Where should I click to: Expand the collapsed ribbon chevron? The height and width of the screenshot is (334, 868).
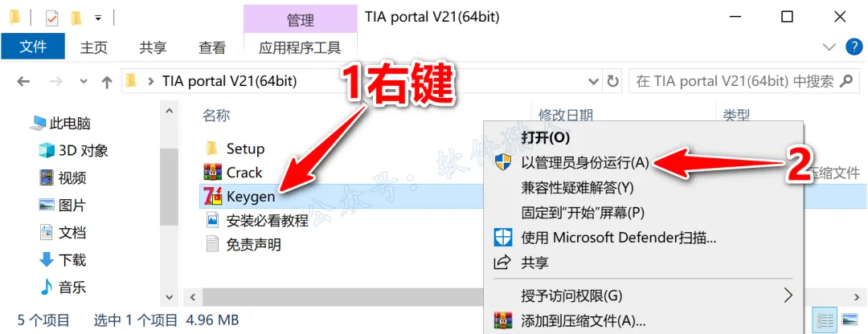829,47
